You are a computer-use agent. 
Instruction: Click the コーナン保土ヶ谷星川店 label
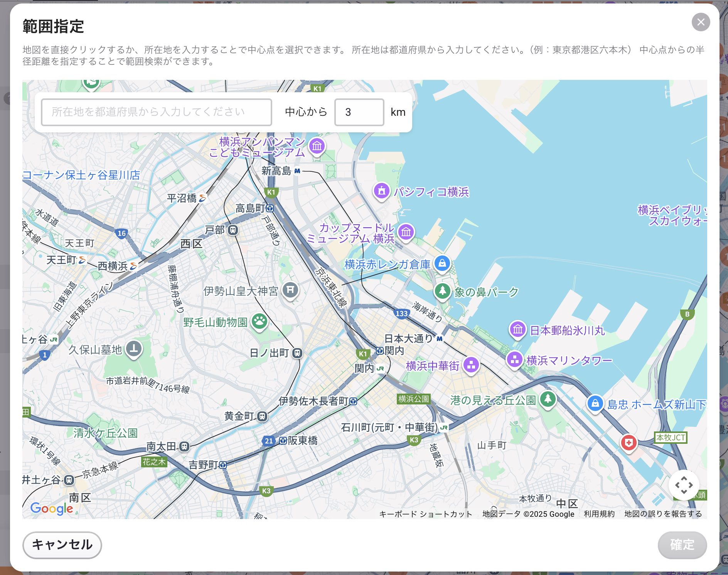tap(82, 175)
